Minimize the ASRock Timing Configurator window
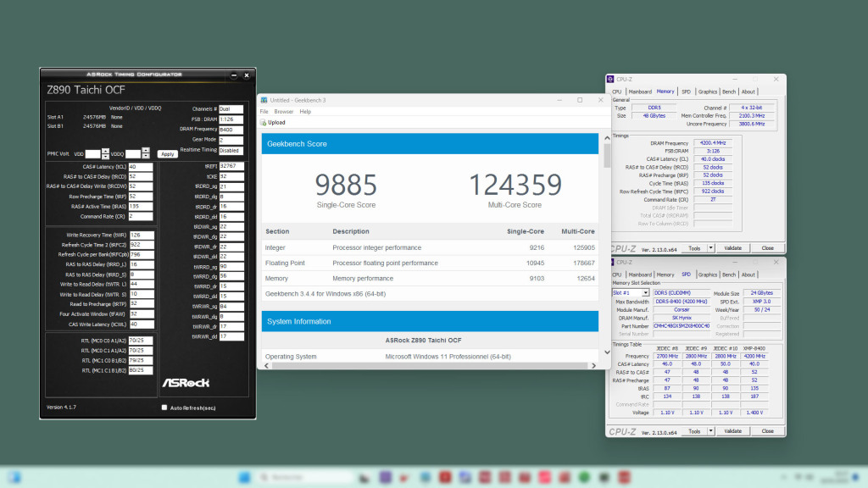This screenshot has height=488, width=868. tap(234, 75)
